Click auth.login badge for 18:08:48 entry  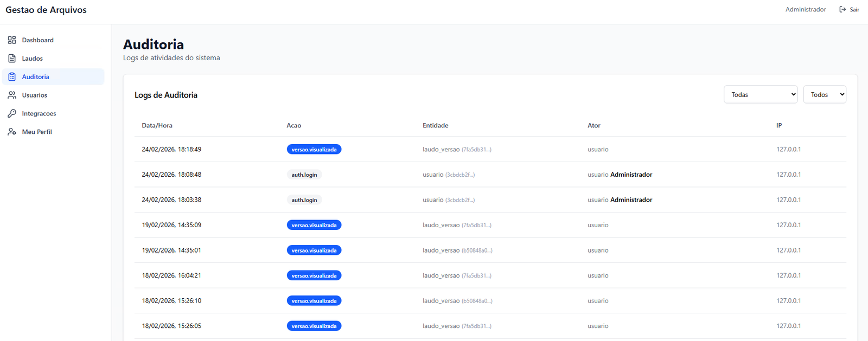[x=304, y=175]
